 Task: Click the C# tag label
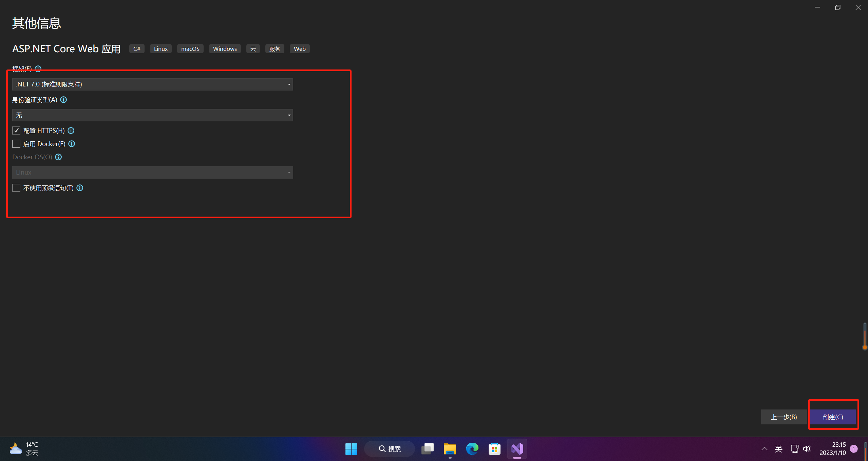point(137,49)
